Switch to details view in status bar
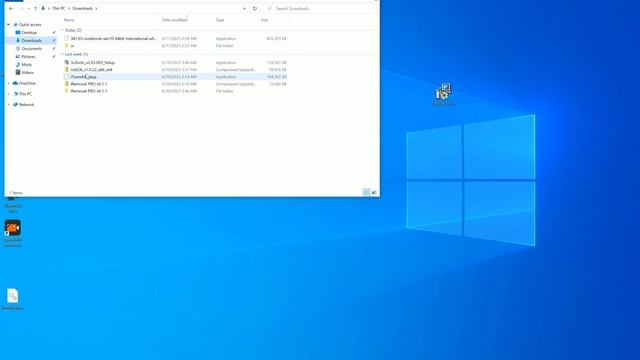640x360 pixels. [x=367, y=192]
